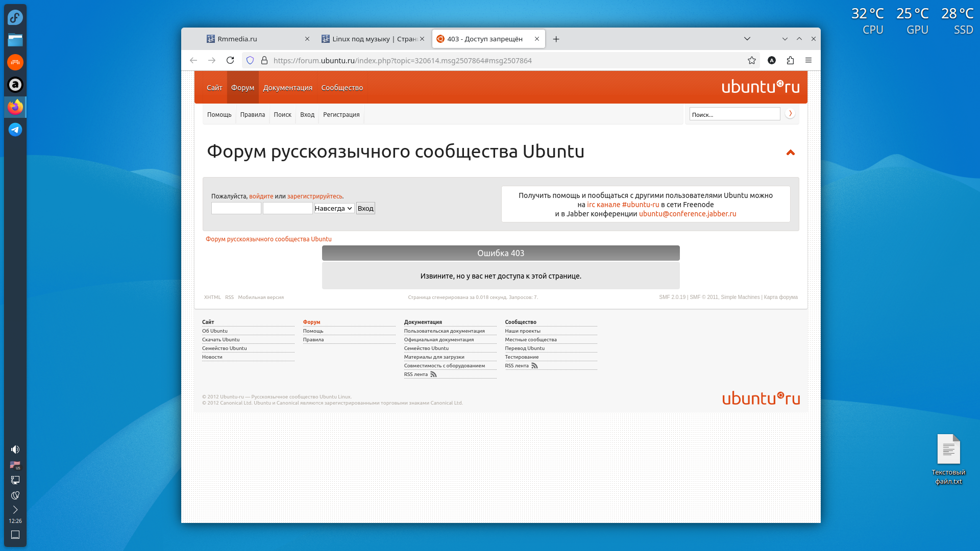Open the Навсегда session length dropdown
This screenshot has width=980, height=551.
[x=334, y=208]
